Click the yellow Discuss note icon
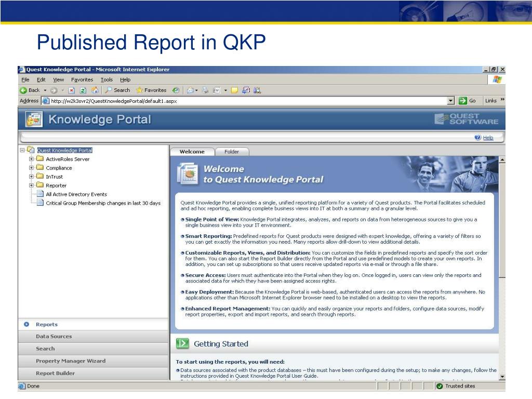The height and width of the screenshot is (399, 532). [234, 90]
